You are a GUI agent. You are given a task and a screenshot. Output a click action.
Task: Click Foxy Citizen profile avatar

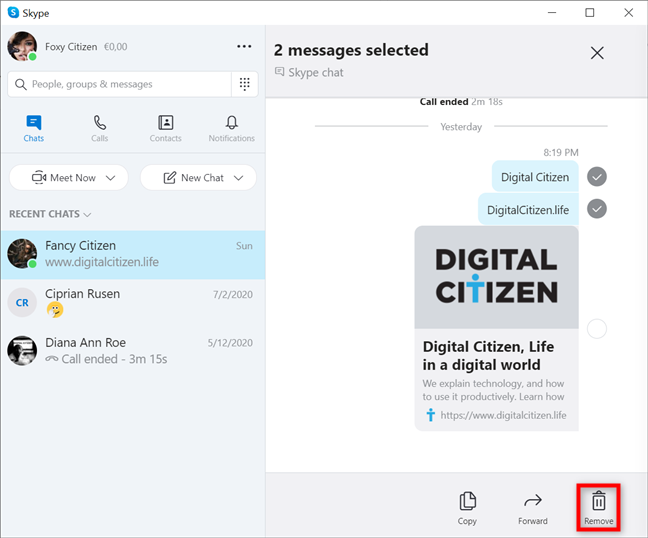[22, 46]
